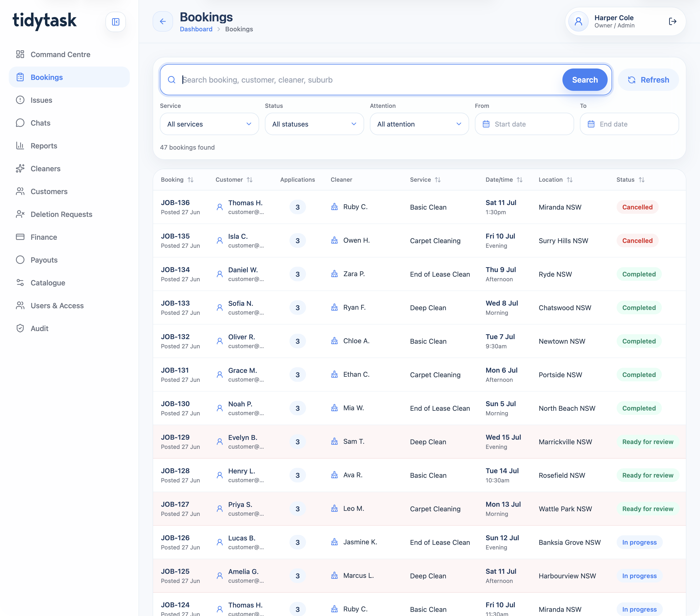The height and width of the screenshot is (616, 700).
Task: Click customer icon next to Sofia N.
Action: click(x=219, y=308)
